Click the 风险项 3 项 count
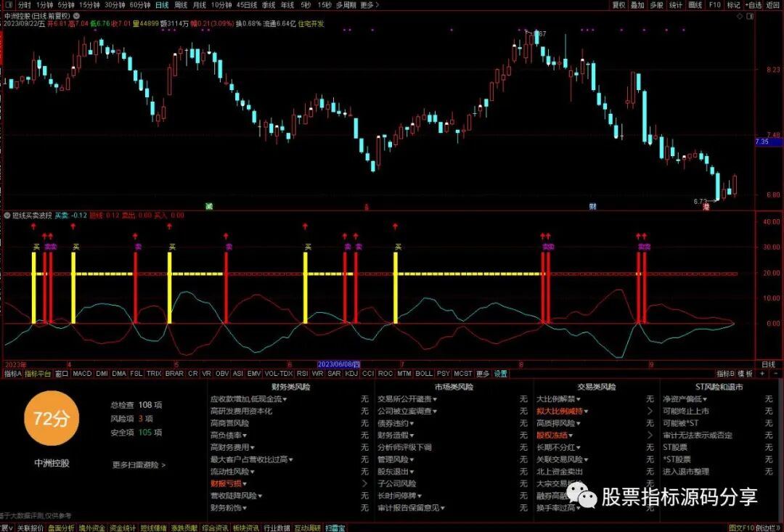 coord(131,419)
